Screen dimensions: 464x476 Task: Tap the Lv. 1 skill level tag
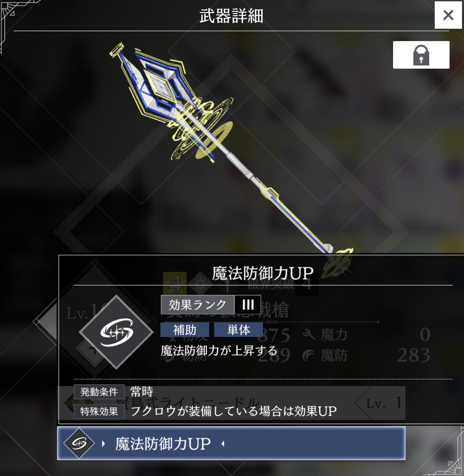pyautogui.click(x=384, y=403)
